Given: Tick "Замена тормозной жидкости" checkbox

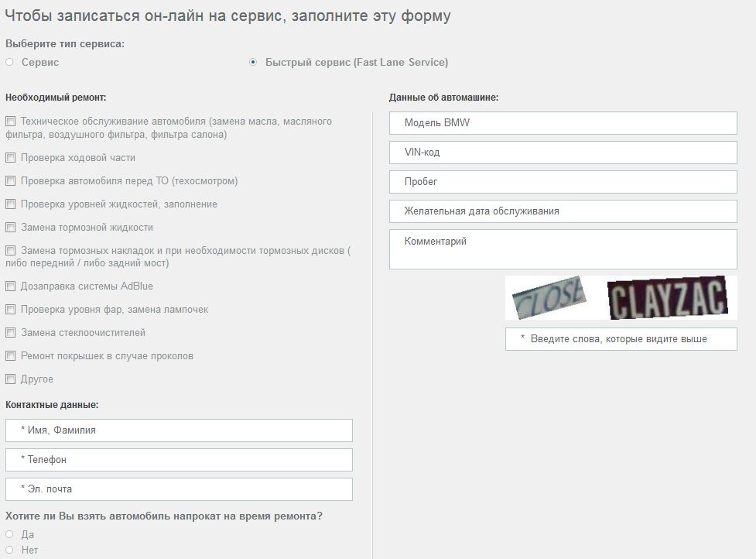Looking at the screenshot, I should pos(10,227).
